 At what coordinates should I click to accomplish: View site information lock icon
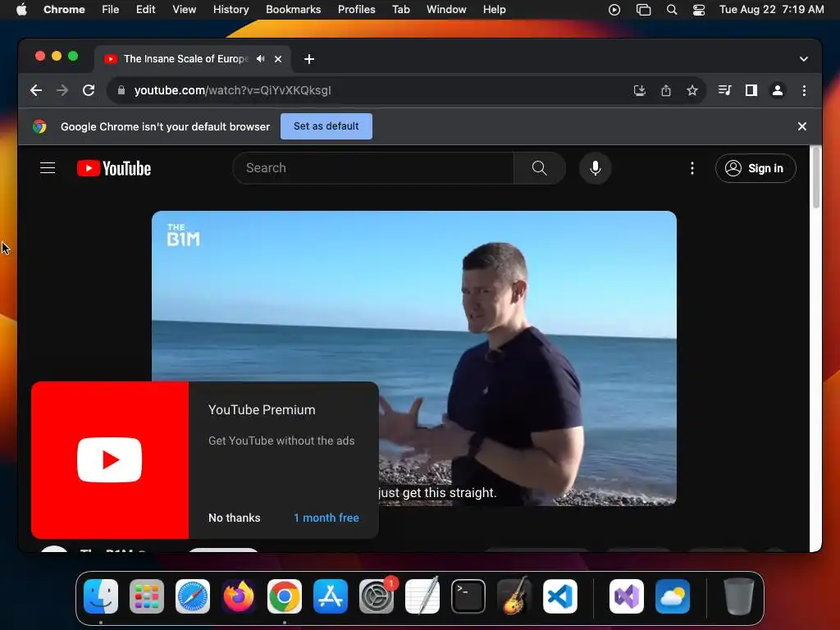click(x=121, y=90)
